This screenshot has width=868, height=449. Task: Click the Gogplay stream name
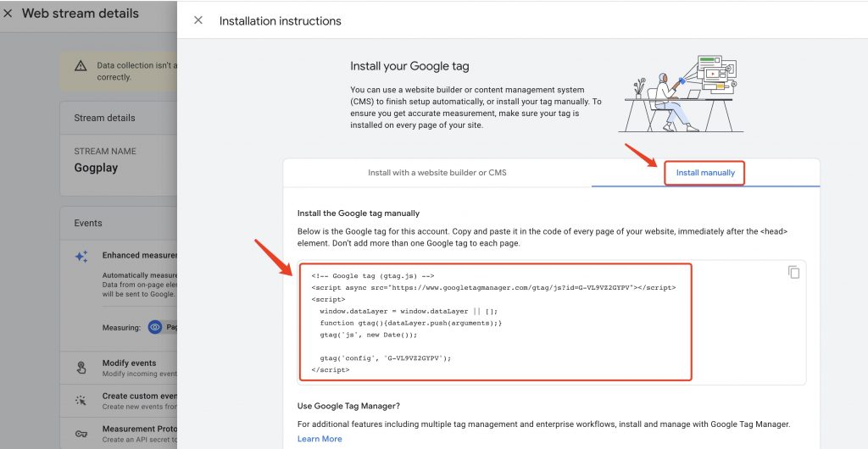click(96, 168)
